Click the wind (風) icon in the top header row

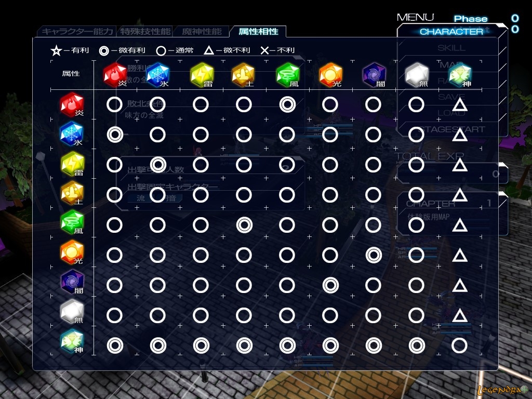coord(287,74)
